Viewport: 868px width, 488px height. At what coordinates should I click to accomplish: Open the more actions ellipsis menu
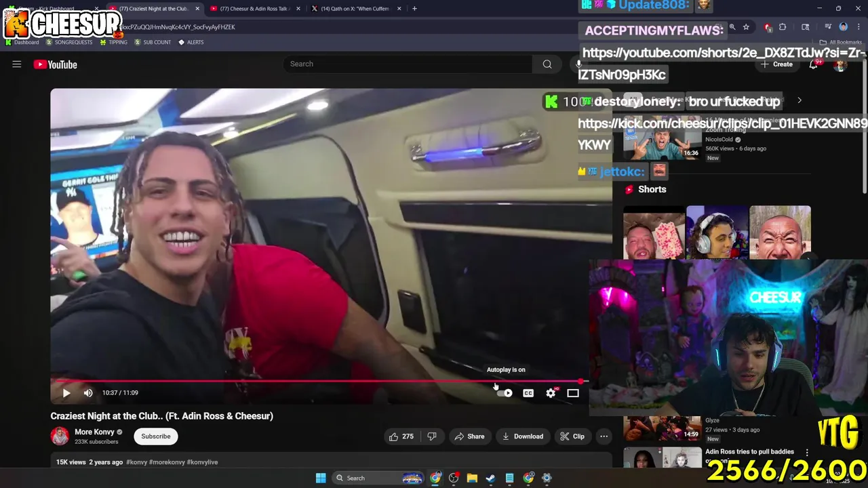pyautogui.click(x=604, y=436)
